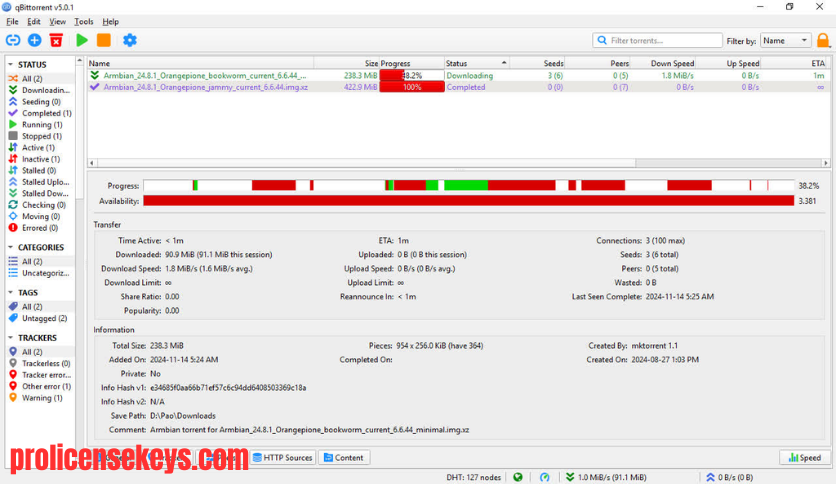Open the Help menu
Image resolution: width=836 pixels, height=484 pixels.
(110, 21)
